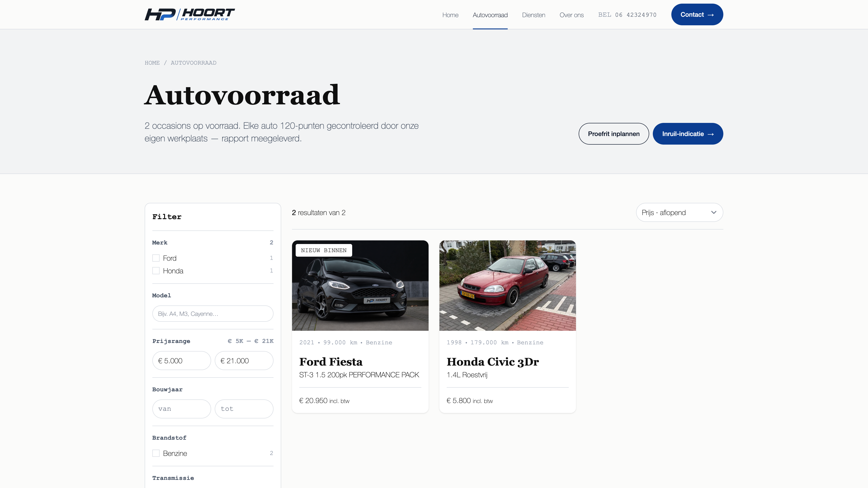Viewport: 868px width, 488px height.
Task: Click 'ST-3 1.5 200pk PERFORMANCE PACK' subtitle
Action: 359,375
